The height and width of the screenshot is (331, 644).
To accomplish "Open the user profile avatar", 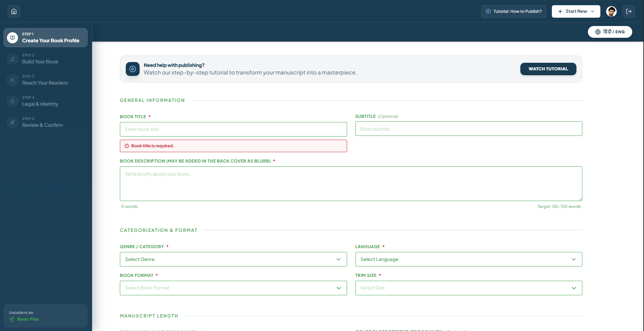I will [611, 11].
